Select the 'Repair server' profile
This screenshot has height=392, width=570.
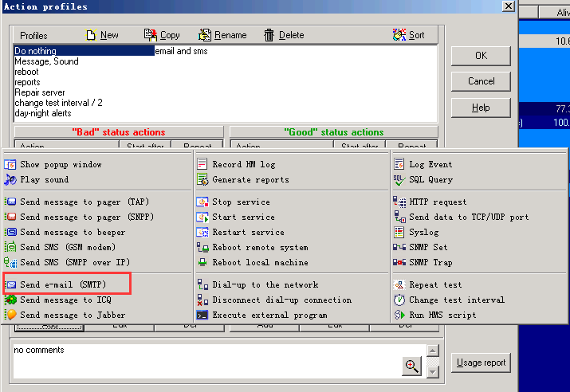coord(40,92)
